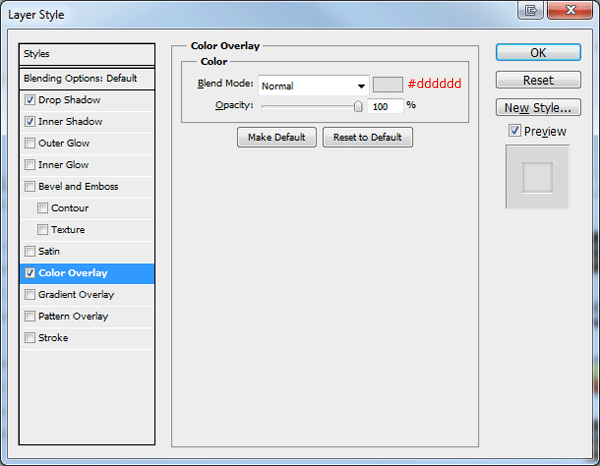This screenshot has width=600, height=466.
Task: Click the Make Default button
Action: (x=277, y=137)
